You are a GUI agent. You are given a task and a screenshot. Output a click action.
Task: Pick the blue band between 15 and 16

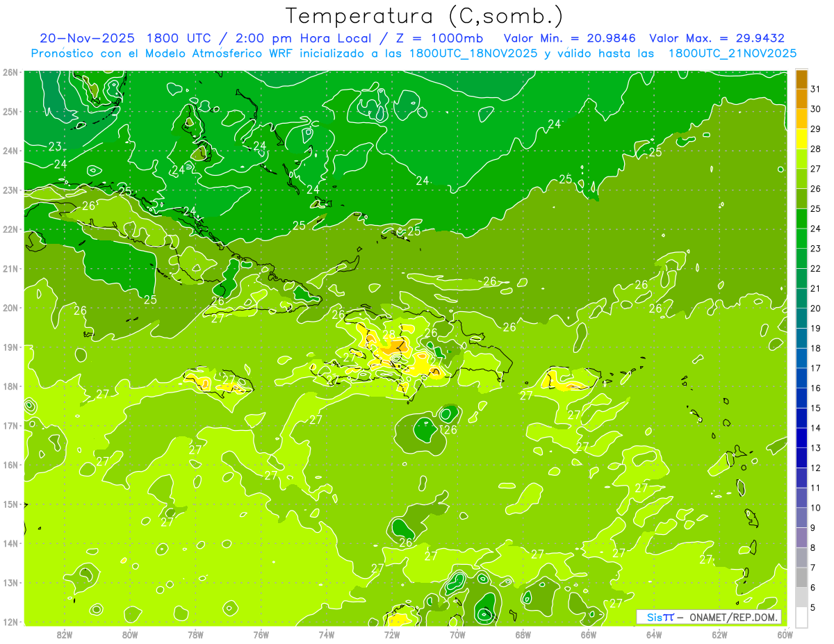click(x=802, y=398)
